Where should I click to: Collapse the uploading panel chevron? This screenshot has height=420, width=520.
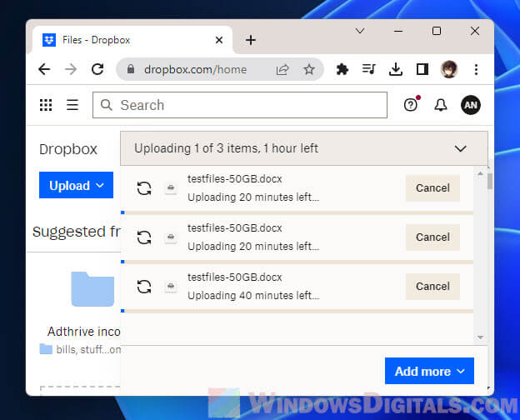460,148
